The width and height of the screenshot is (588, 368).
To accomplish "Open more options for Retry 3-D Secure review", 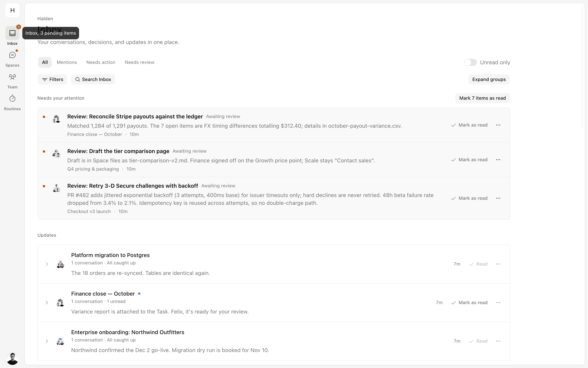I will 498,198.
